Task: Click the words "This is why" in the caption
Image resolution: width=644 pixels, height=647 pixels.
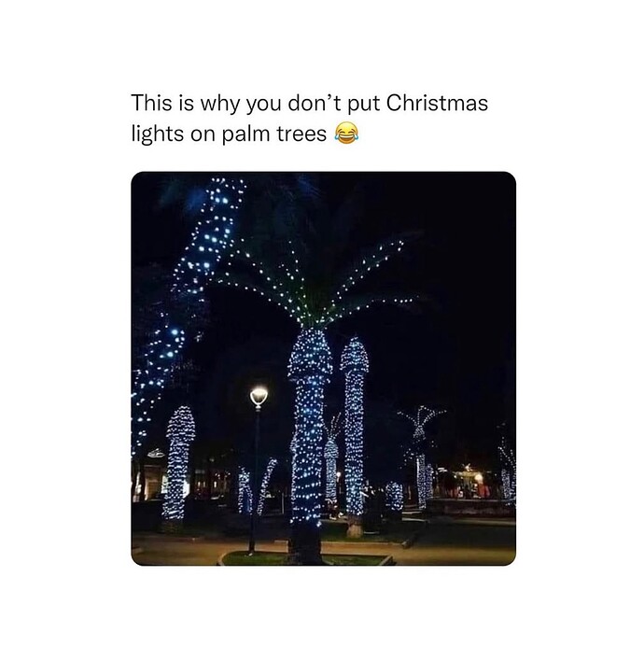Action: click(183, 103)
